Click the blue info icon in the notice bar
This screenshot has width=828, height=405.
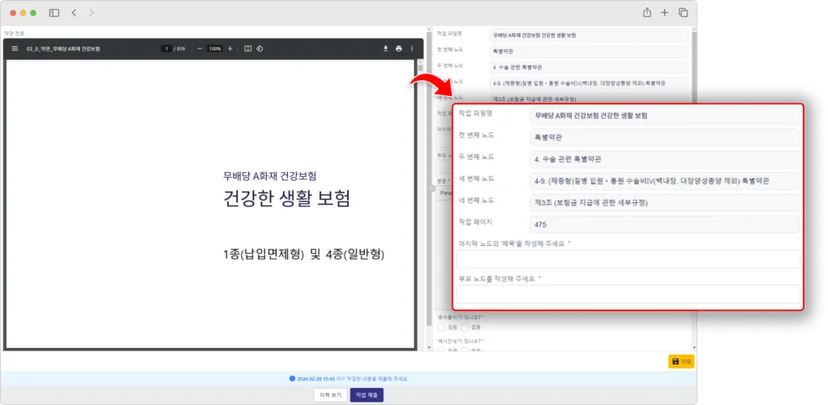click(292, 379)
